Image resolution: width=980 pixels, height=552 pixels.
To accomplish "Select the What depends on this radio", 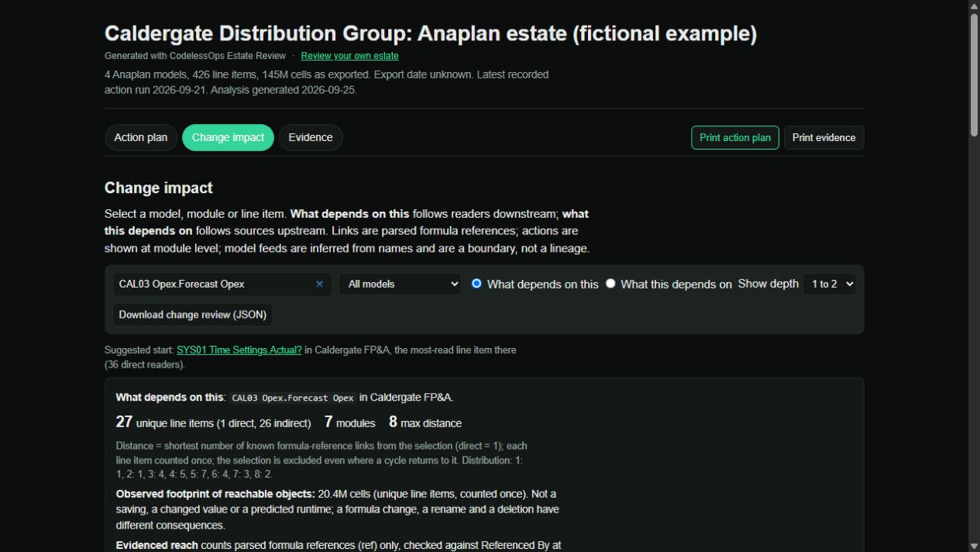I will pos(476,284).
